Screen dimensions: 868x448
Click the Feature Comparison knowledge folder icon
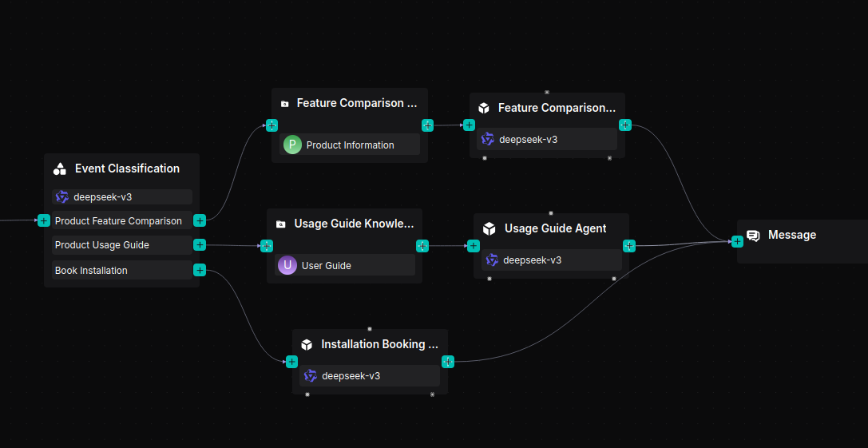pyautogui.click(x=284, y=104)
